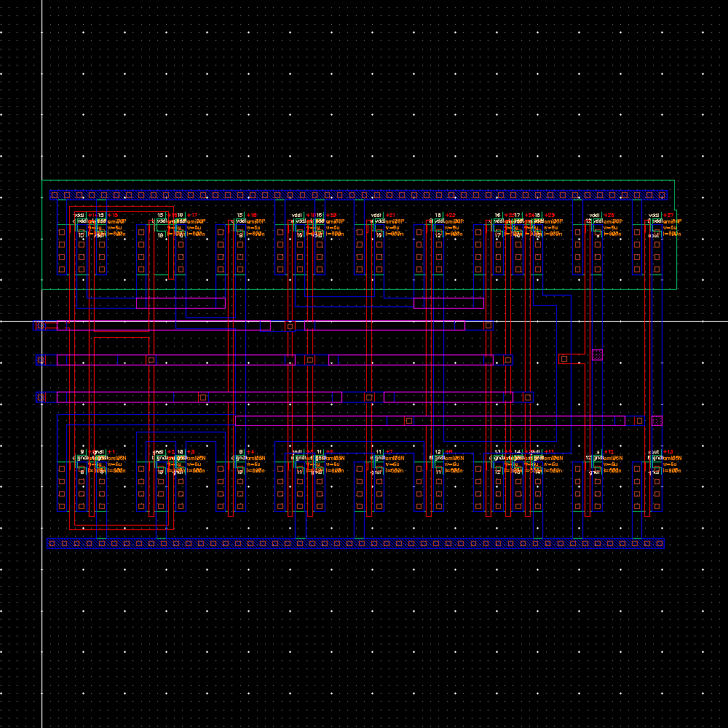728x728 pixels.
Task: Select the contact left of the hatched via by +26
Action: pos(564,359)
